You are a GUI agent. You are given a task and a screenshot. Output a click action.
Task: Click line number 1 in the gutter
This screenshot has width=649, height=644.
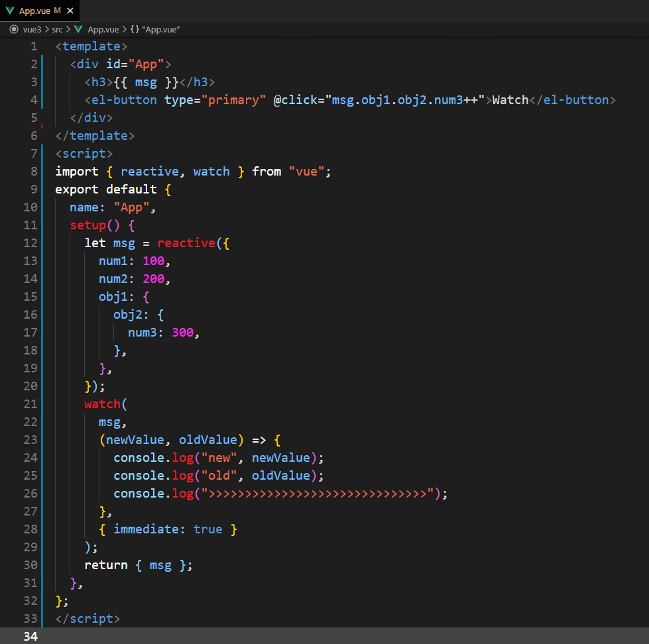tap(34, 46)
